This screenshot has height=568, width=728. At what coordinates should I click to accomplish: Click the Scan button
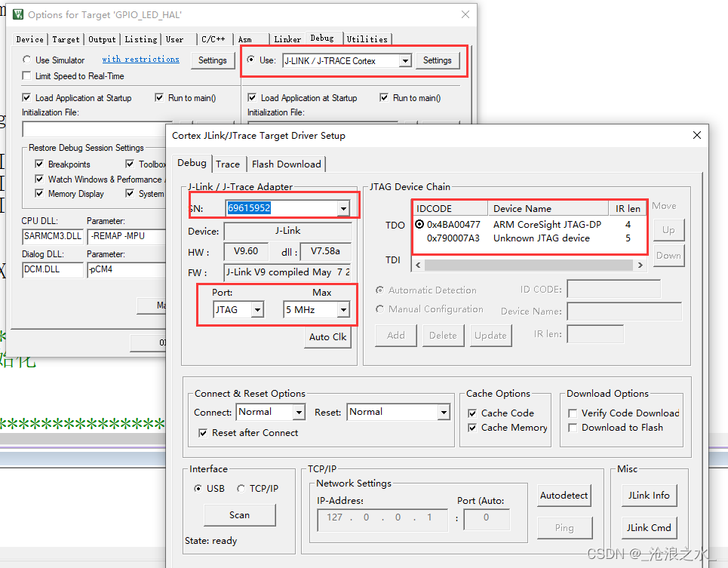[240, 515]
